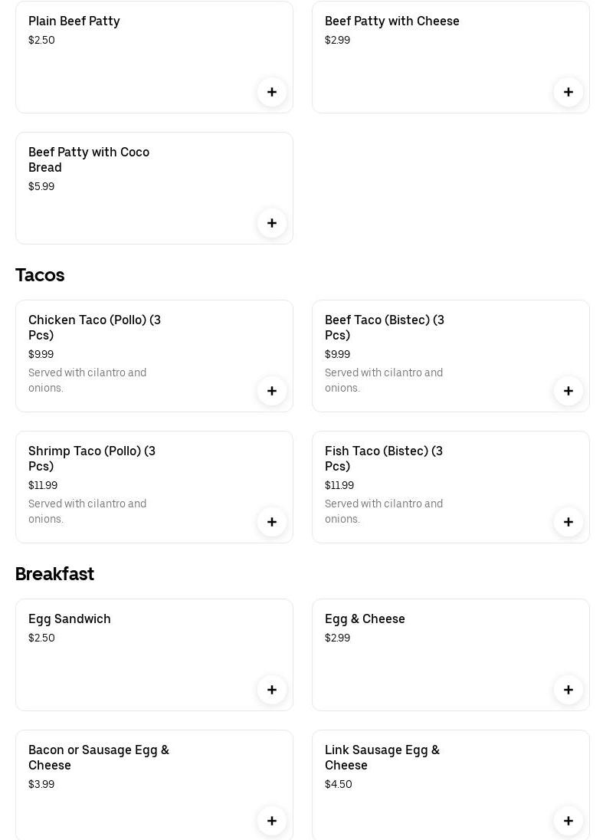Add Fish Taco to cart
The height and width of the screenshot is (840, 616).
[x=568, y=522]
